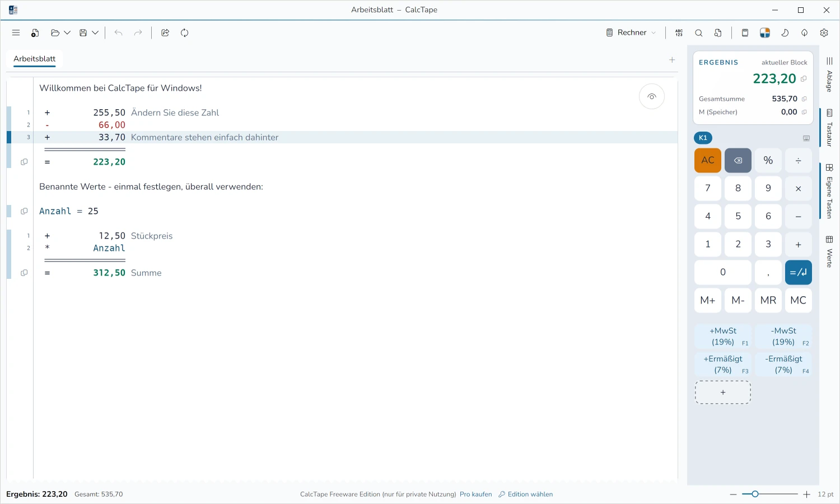Copy the Gesamtsumme 535,70 value
The height and width of the screenshot is (504, 840).
pos(804,99)
